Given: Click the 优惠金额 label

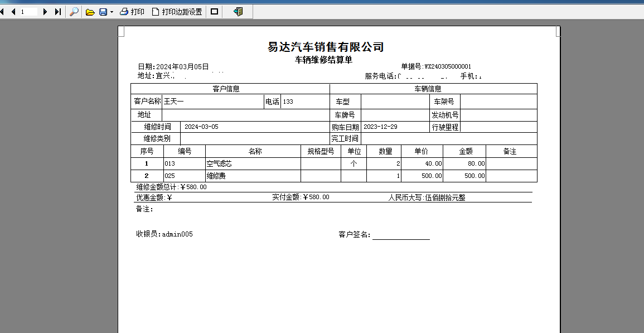Looking at the screenshot, I should (151, 197).
